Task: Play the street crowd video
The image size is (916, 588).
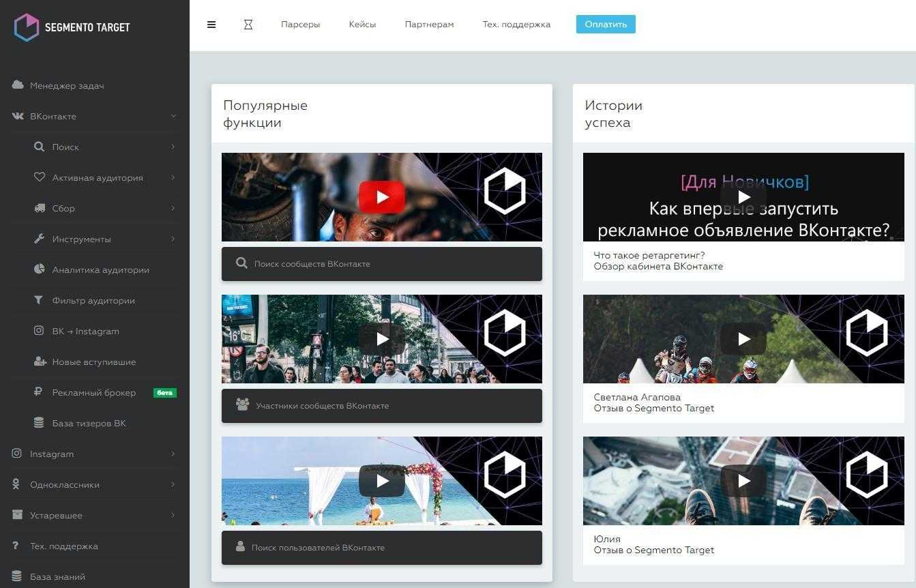Action: tap(382, 339)
